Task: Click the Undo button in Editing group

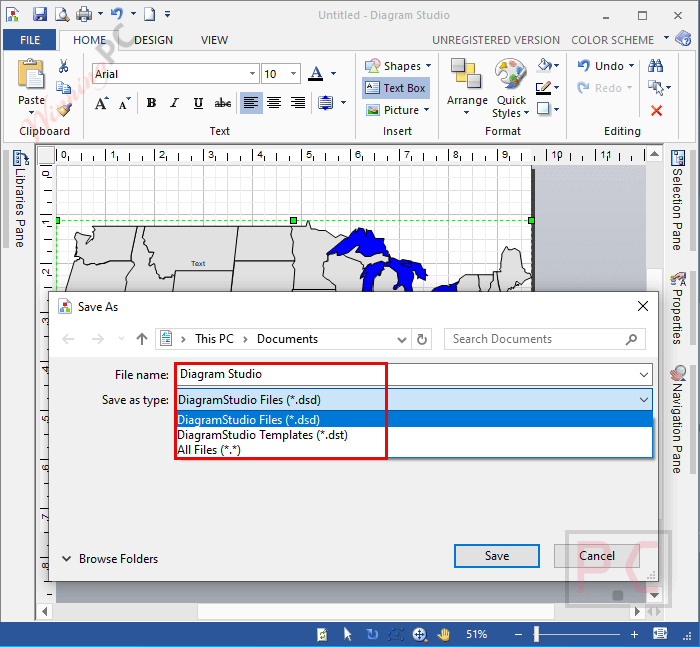Action: [601, 66]
